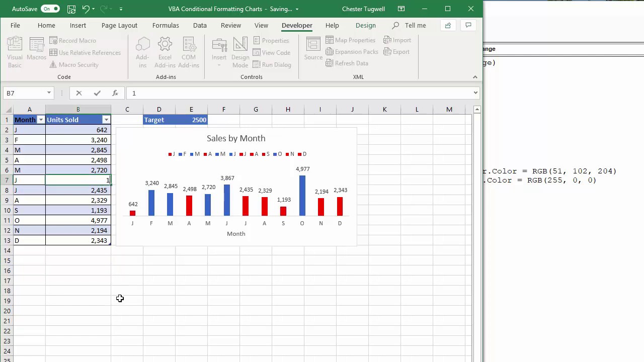This screenshot has width=644, height=362.
Task: Click the Name Box showing B7
Action: tap(25, 93)
